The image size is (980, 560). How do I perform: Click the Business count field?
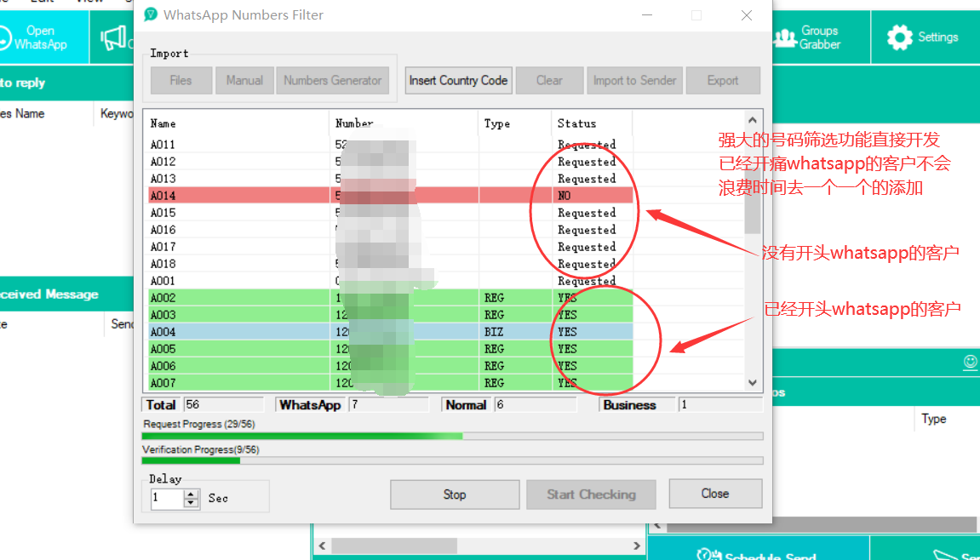click(720, 404)
